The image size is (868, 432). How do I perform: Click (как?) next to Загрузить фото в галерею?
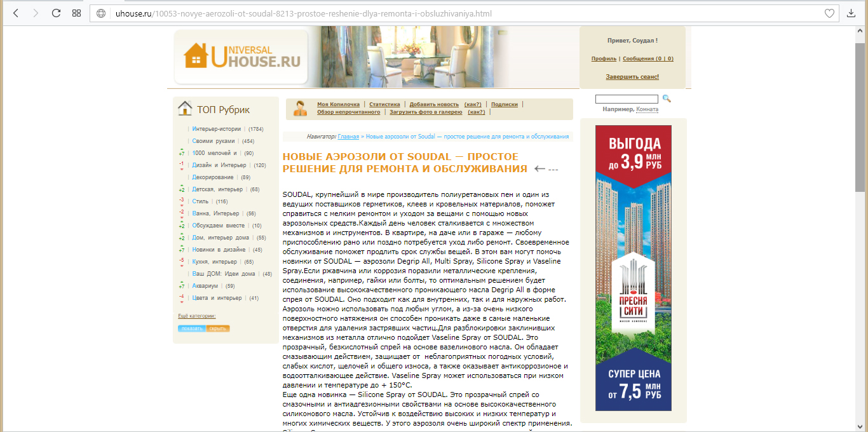coord(477,112)
